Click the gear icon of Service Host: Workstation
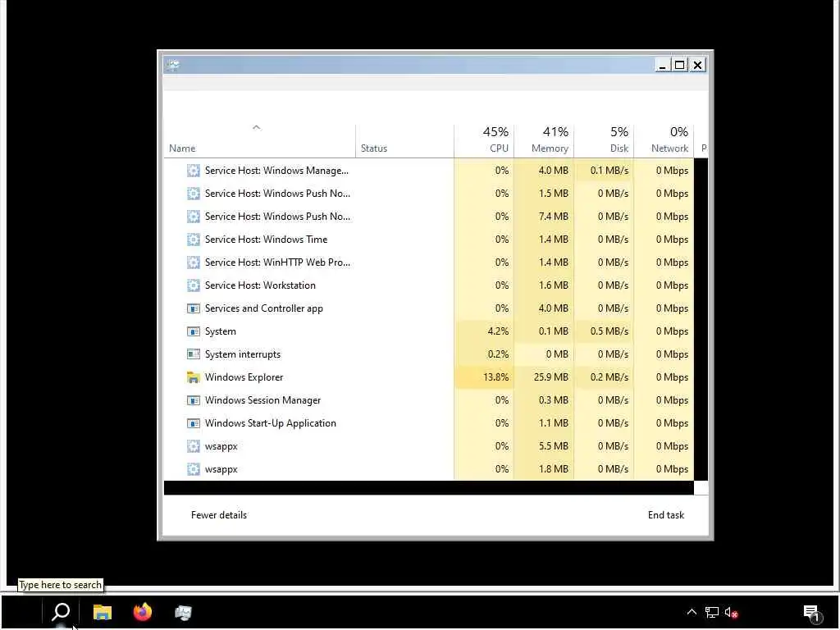This screenshot has height=630, width=840. pos(194,285)
